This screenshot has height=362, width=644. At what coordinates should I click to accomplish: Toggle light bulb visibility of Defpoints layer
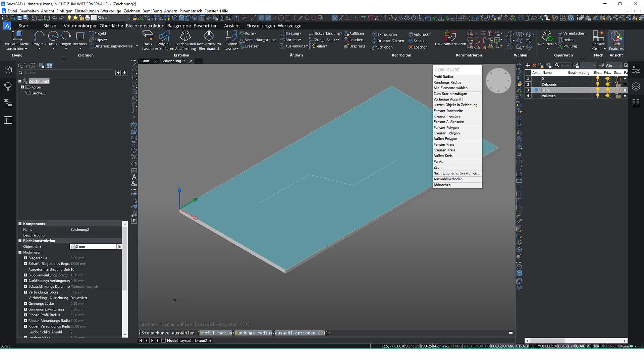click(597, 84)
